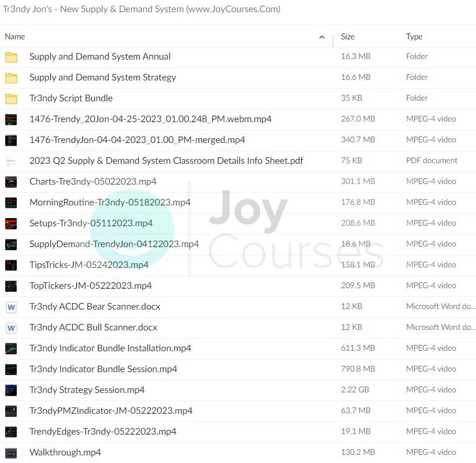
Task: Click video thumbnail for 1476-Trendy_20Jon-04-25-2023 file
Action: coord(11,119)
